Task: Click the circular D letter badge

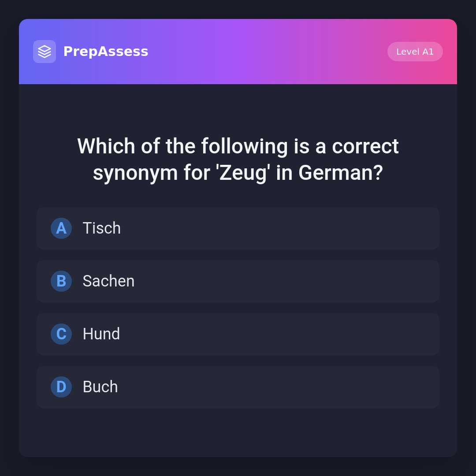Action: (61, 387)
